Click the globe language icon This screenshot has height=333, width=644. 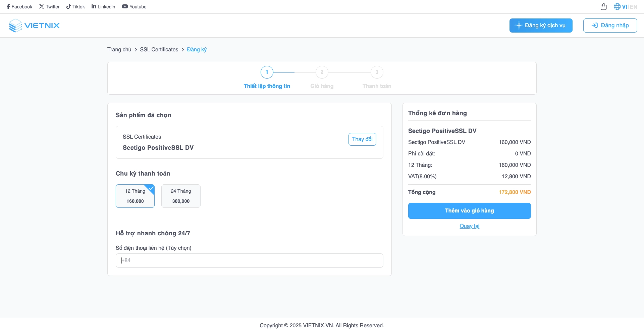click(617, 7)
